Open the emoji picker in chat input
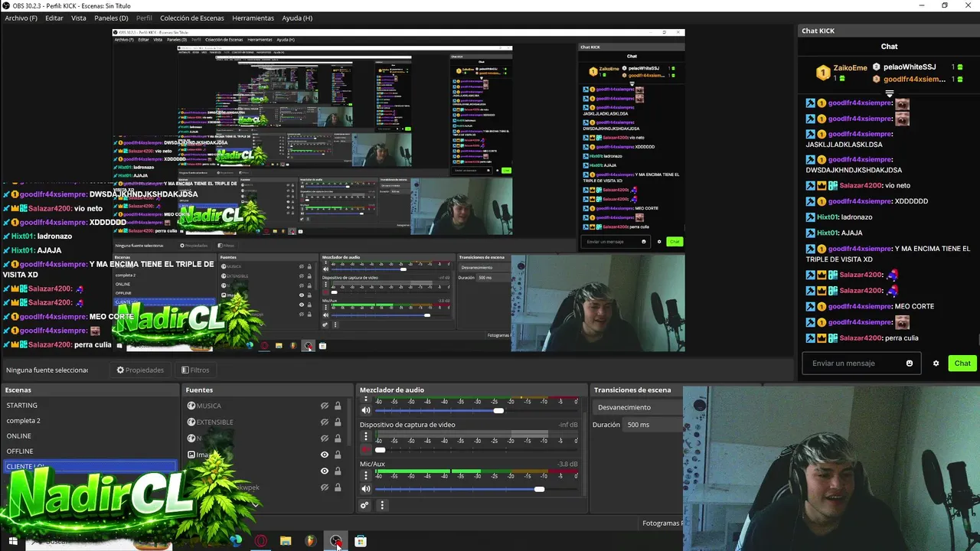This screenshot has height=551, width=980. coord(910,364)
